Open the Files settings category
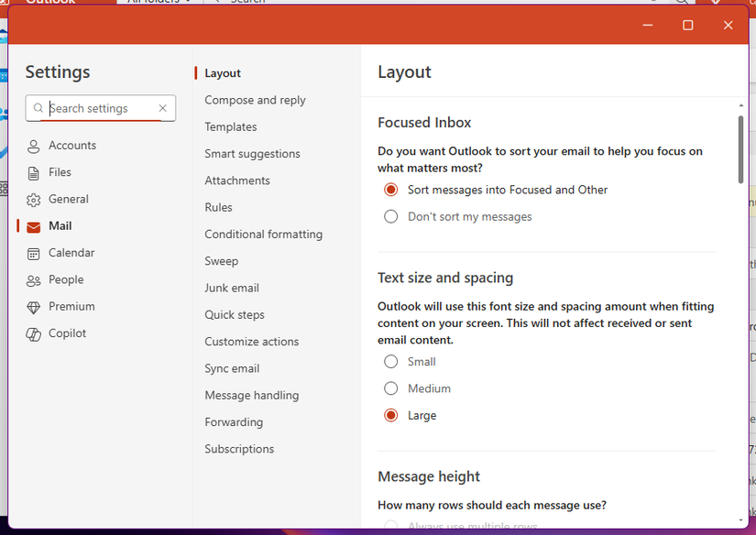 point(49,172)
